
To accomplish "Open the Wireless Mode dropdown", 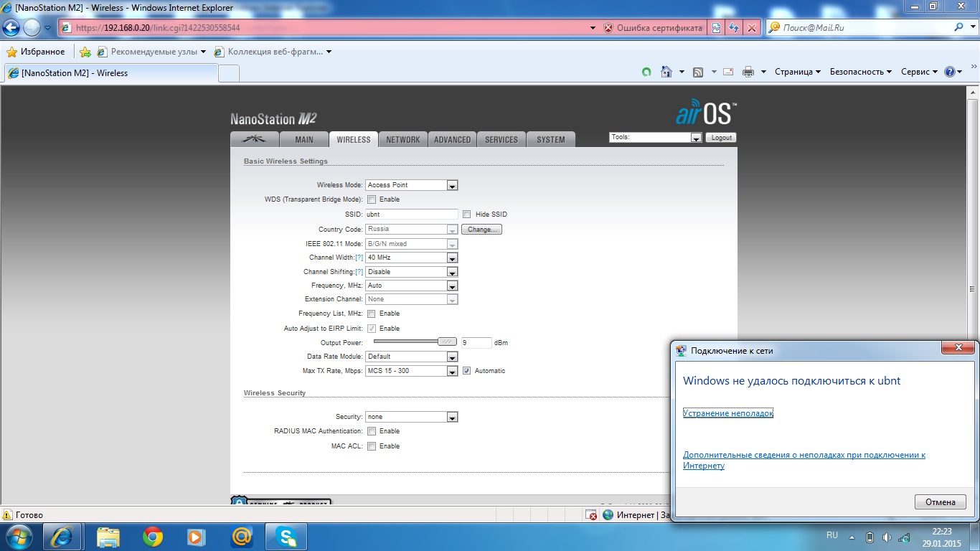I will (412, 185).
